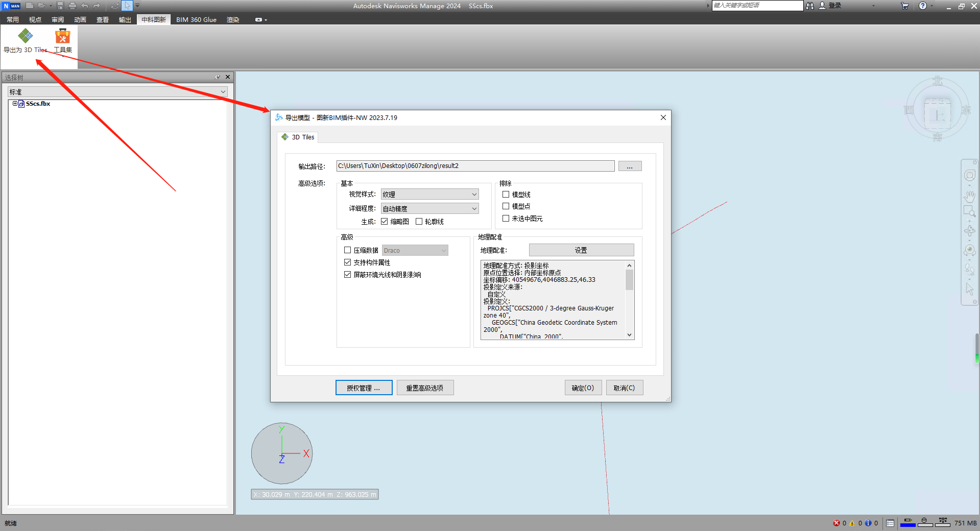Click the 取消(C) button
Image resolution: width=980 pixels, height=531 pixels.
[624, 388]
